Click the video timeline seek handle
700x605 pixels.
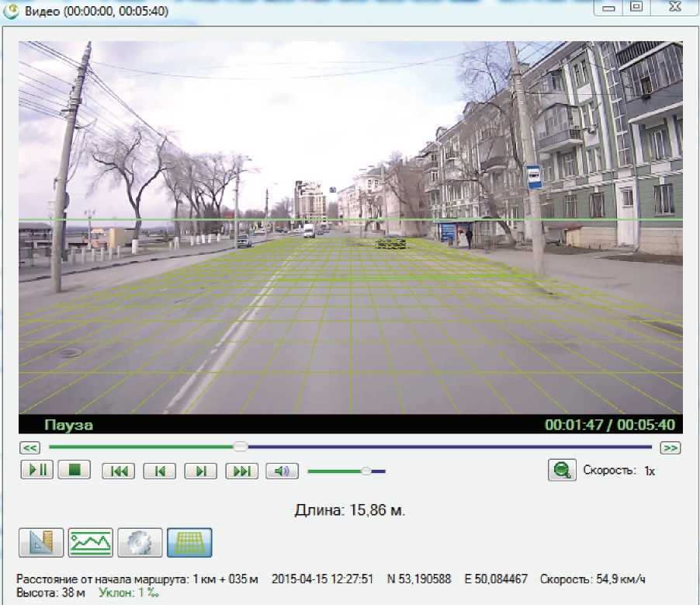(x=241, y=447)
